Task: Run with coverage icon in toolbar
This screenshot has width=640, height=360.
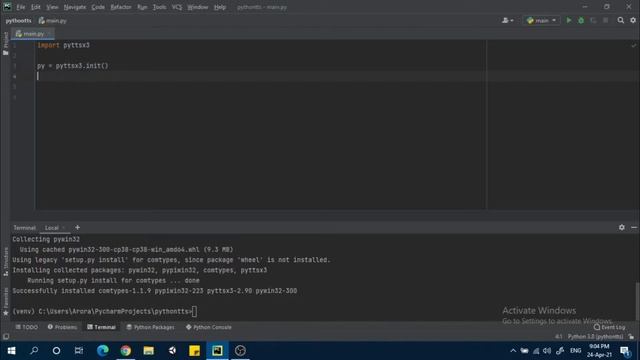Action: coord(593,20)
